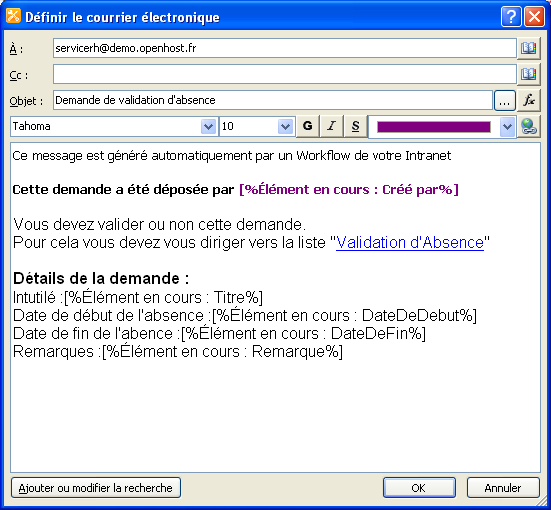Click the fx formula button beside Objet

pyautogui.click(x=529, y=101)
